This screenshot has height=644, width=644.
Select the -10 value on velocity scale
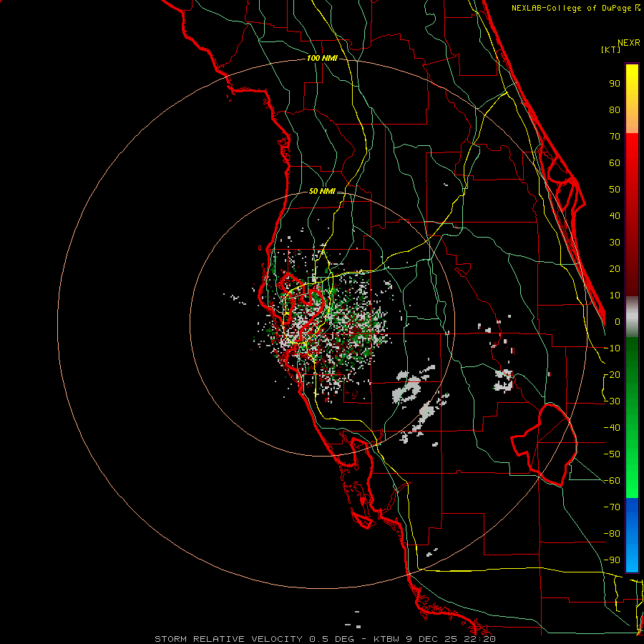(x=612, y=348)
